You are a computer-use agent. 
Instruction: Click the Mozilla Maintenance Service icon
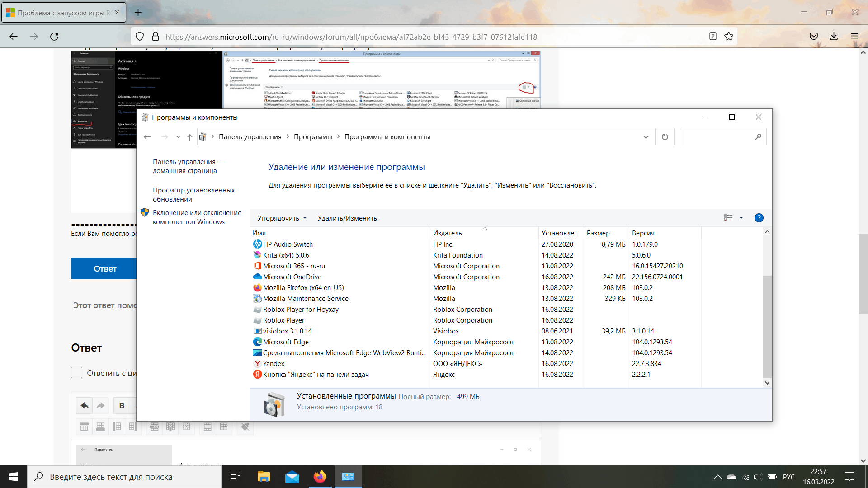click(x=257, y=298)
